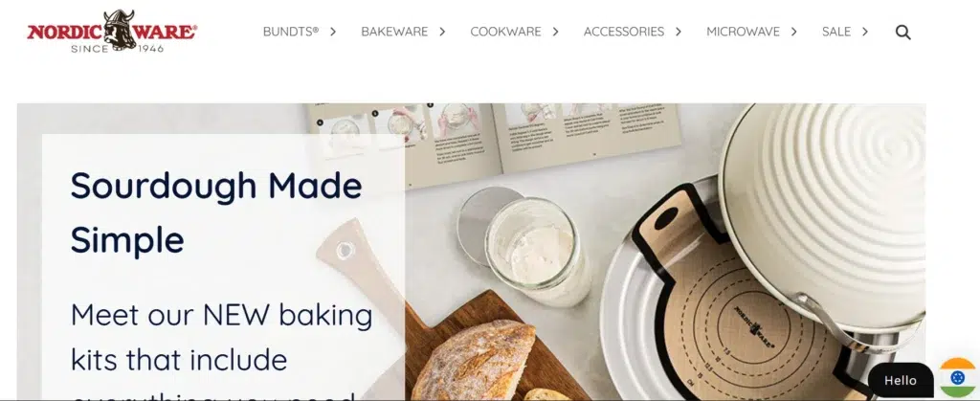Open the SALE menu item
This screenshot has width=980, height=401.
tap(836, 32)
